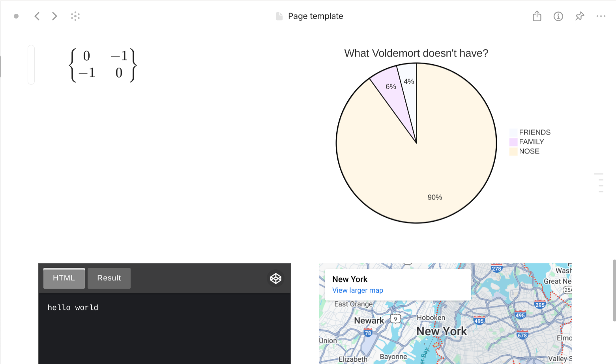Open the graph view dots icon
The height and width of the screenshot is (364, 616).
[75, 16]
